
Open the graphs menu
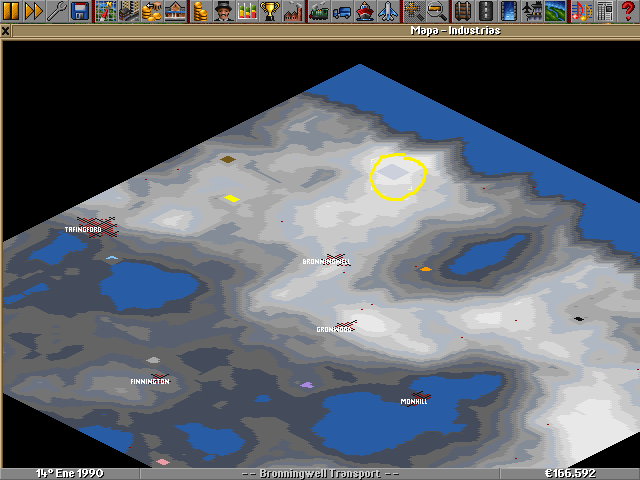point(247,11)
